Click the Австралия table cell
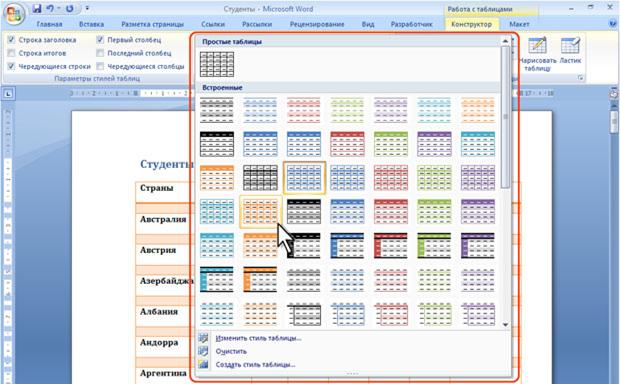The image size is (620, 384). (163, 219)
